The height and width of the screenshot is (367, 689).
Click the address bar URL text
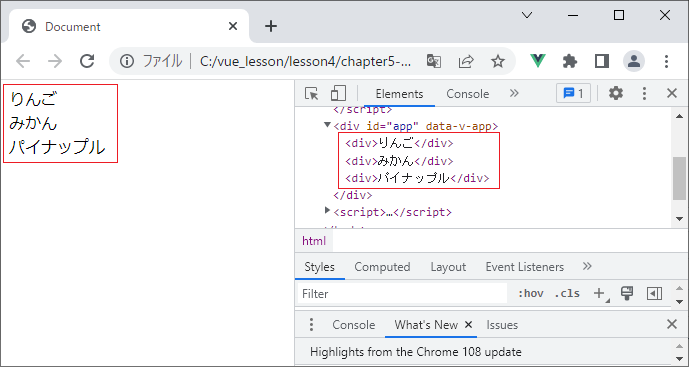click(305, 61)
